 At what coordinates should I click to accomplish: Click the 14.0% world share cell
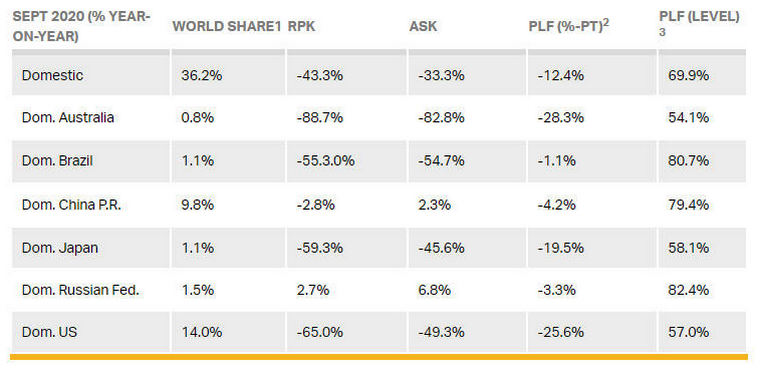point(202,332)
